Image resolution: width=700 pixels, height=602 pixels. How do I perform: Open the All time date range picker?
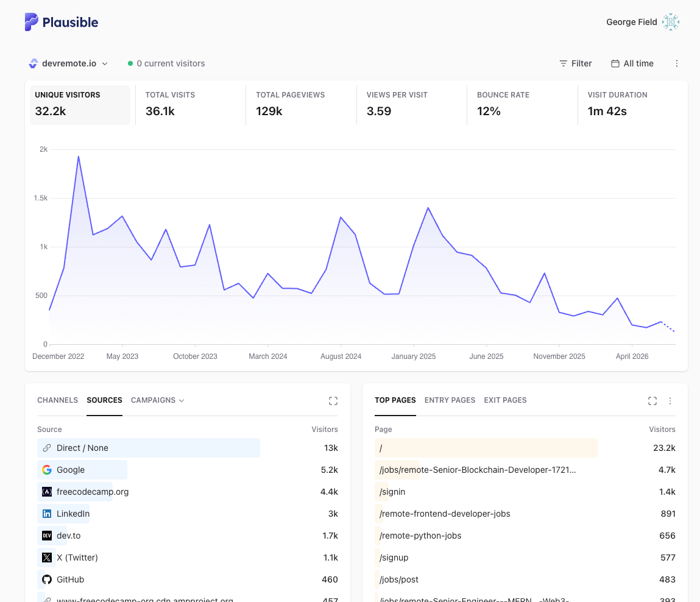[632, 63]
